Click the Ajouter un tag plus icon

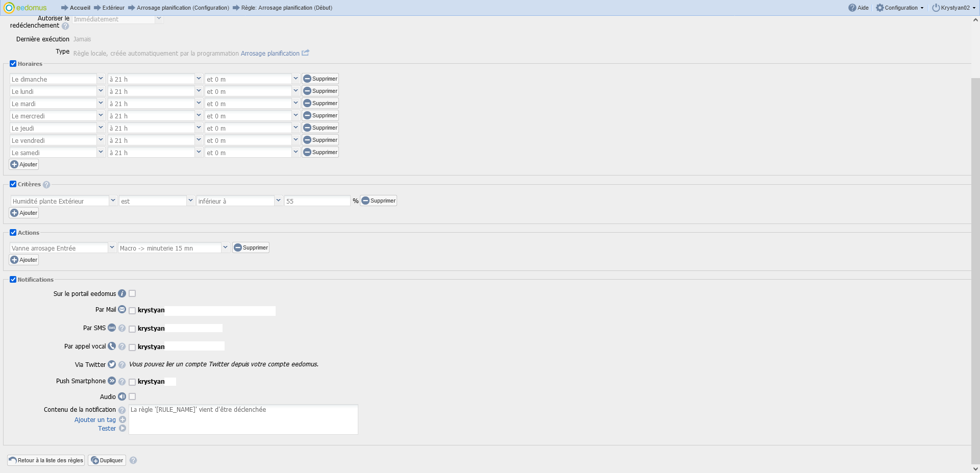[122, 420]
